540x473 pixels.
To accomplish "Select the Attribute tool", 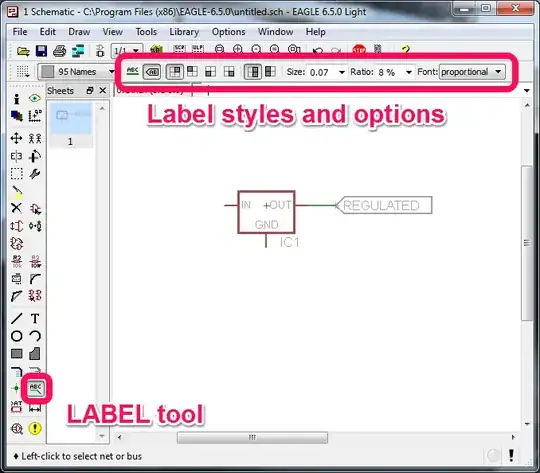I will [x=17, y=407].
